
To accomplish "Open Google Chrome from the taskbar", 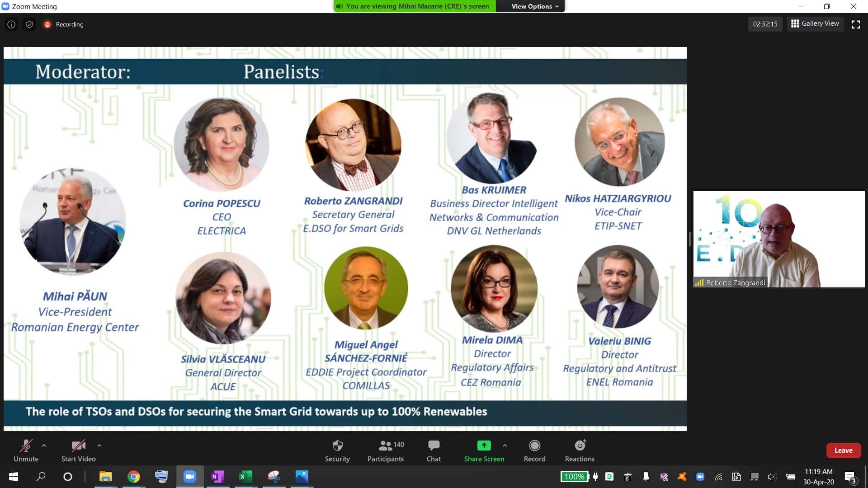I will click(133, 477).
